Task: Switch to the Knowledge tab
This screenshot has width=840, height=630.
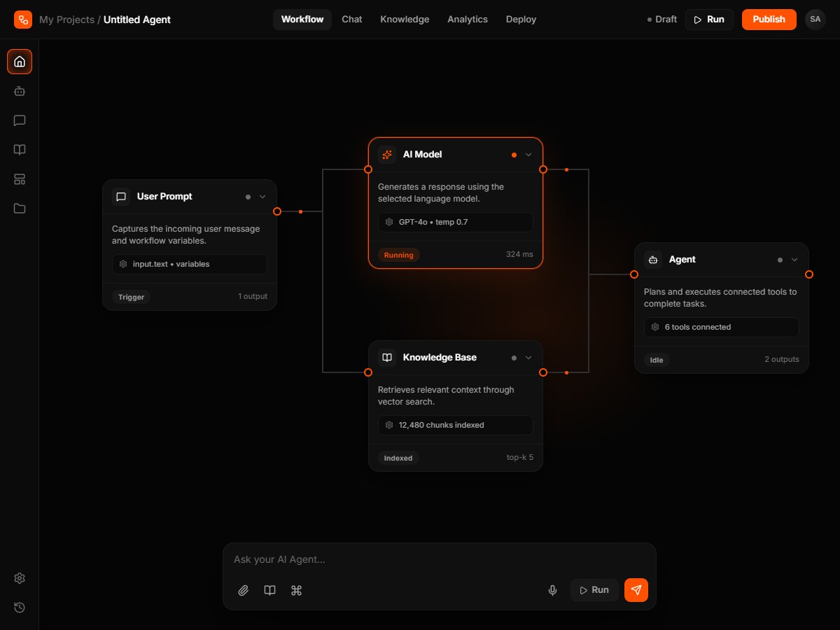Action: click(x=405, y=20)
